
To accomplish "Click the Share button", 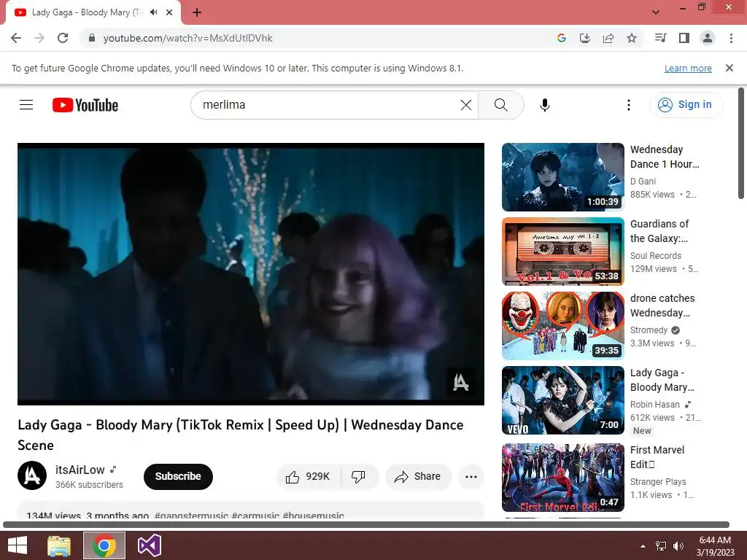I will (418, 476).
